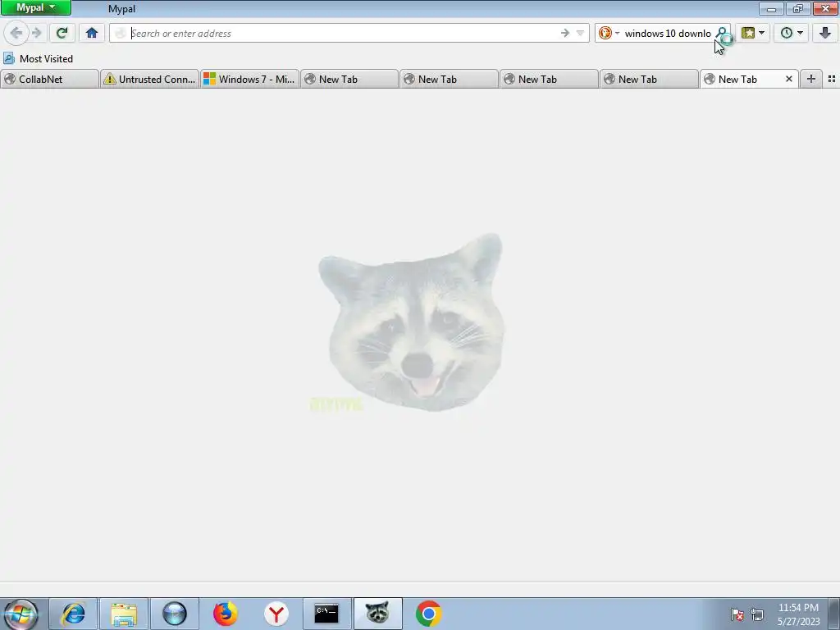Run search with magnifier icon

click(x=722, y=33)
